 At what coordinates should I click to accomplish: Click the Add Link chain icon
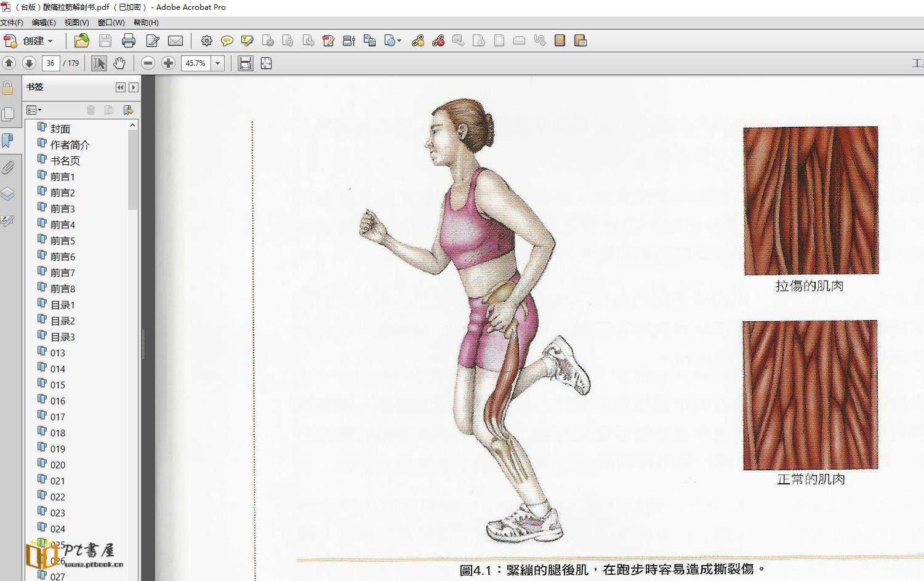pos(418,41)
